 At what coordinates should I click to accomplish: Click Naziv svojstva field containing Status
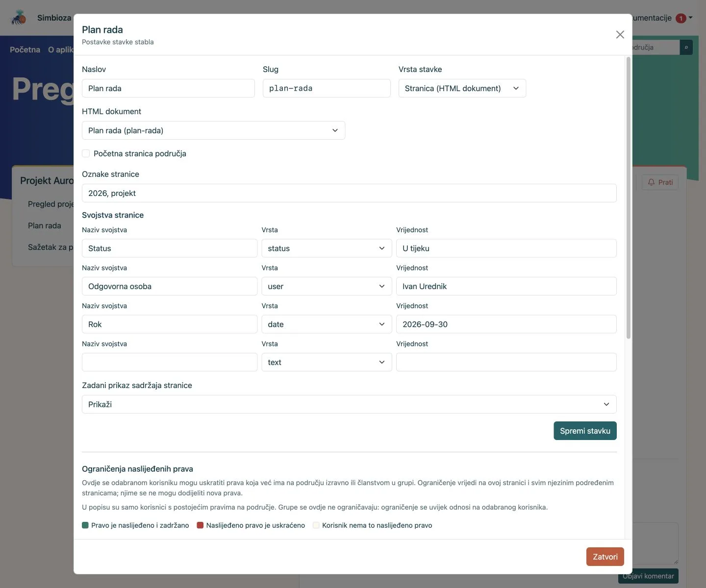click(170, 248)
